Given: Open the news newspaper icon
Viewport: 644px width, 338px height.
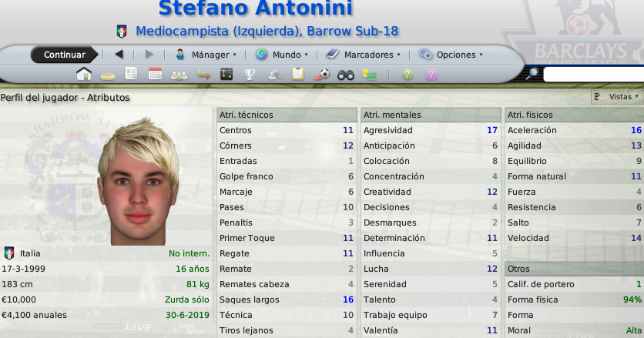Looking at the screenshot, I should pos(131,74).
